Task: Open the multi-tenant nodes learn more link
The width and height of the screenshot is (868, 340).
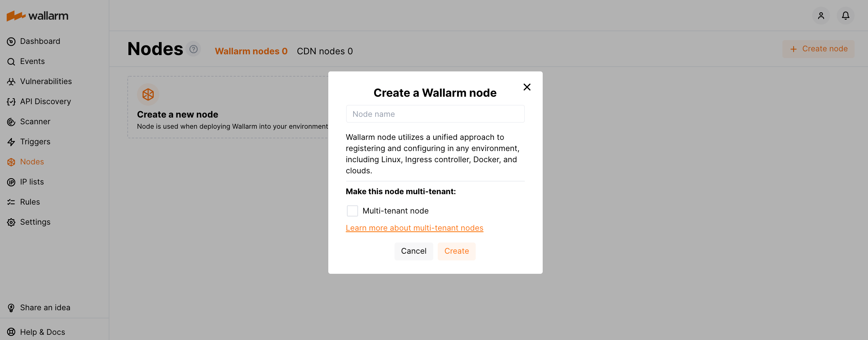Action: [x=414, y=228]
